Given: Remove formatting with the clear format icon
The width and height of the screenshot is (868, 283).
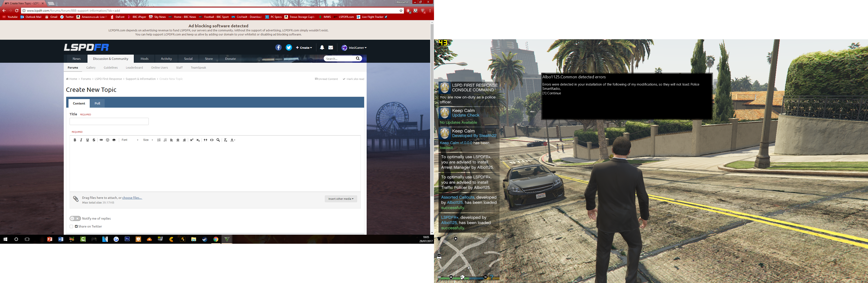Looking at the screenshot, I should click(x=225, y=140).
